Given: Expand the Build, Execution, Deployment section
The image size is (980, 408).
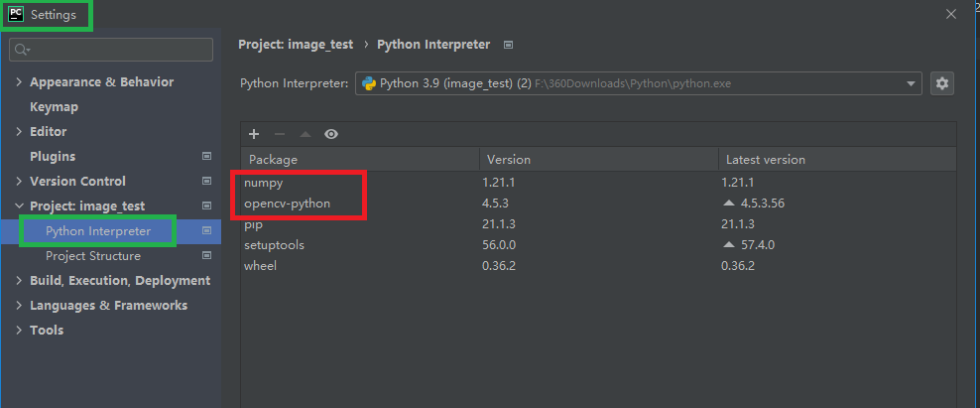Looking at the screenshot, I should click(x=19, y=281).
